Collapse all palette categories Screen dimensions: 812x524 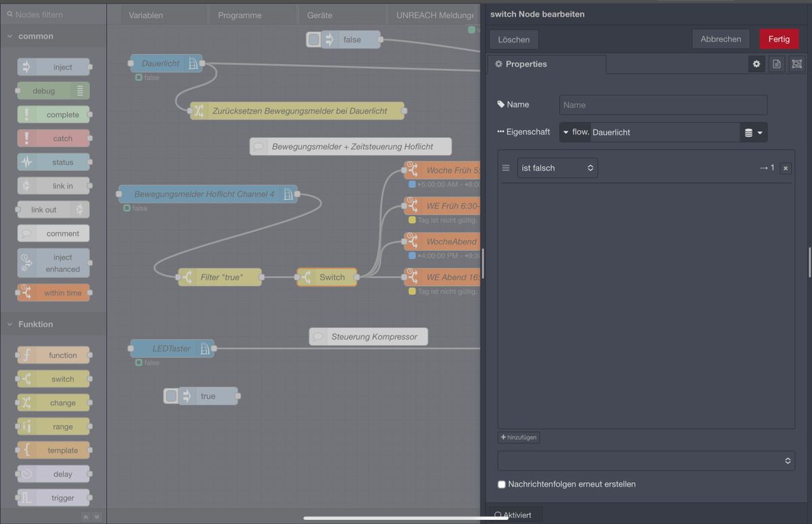pos(86,517)
